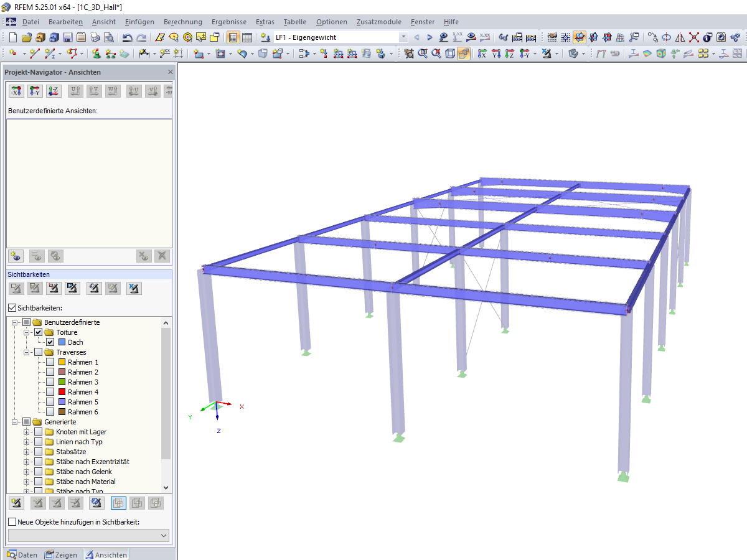
Task: Click the Rahmen 1 yellow color swatch
Action: (x=62, y=362)
